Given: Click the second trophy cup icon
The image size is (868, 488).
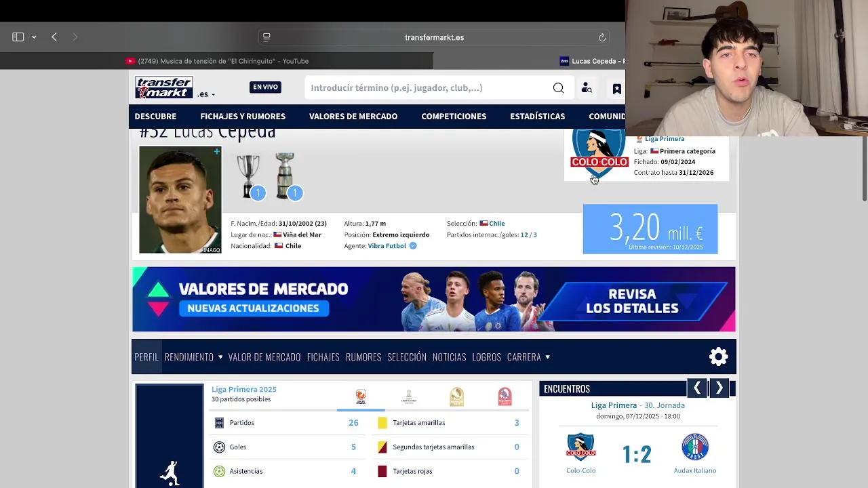Looking at the screenshot, I should coord(285,176).
